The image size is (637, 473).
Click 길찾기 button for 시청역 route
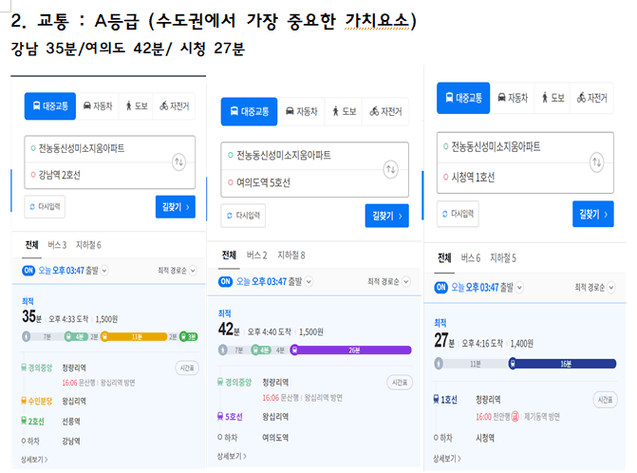pos(593,214)
